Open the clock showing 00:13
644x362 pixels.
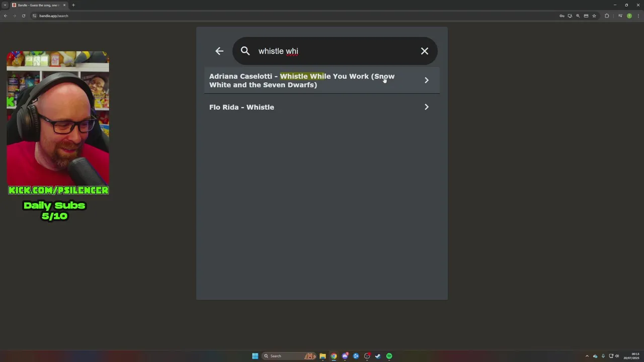tap(631, 356)
